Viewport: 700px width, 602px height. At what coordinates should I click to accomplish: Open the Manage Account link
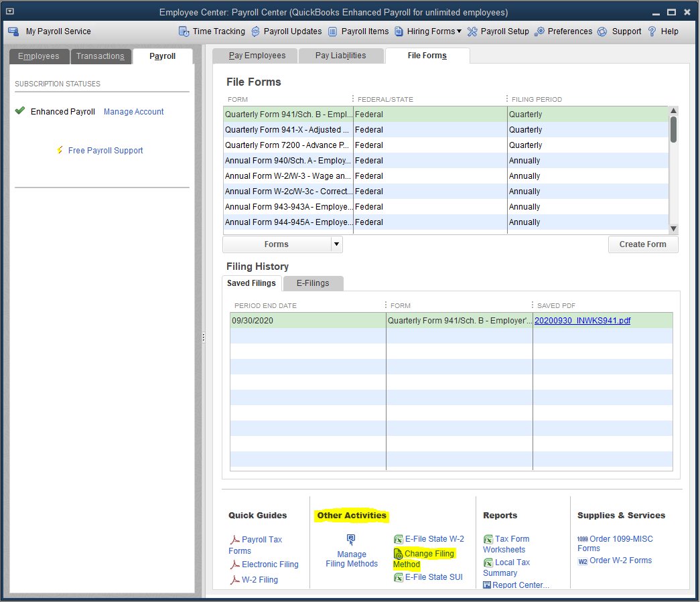point(133,112)
